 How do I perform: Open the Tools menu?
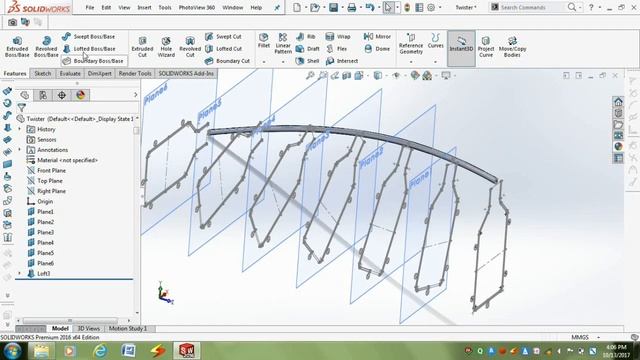pyautogui.click(x=165, y=7)
